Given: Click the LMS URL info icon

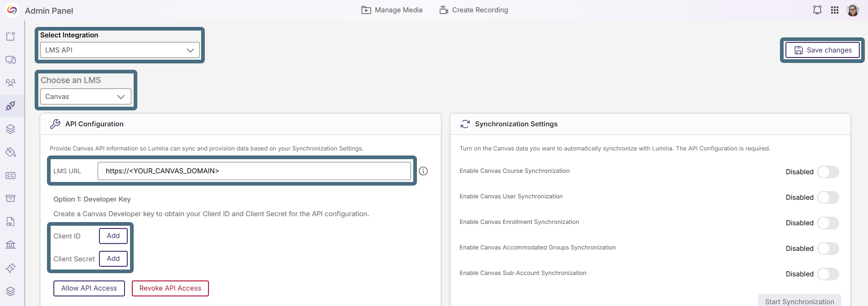Looking at the screenshot, I should point(423,171).
